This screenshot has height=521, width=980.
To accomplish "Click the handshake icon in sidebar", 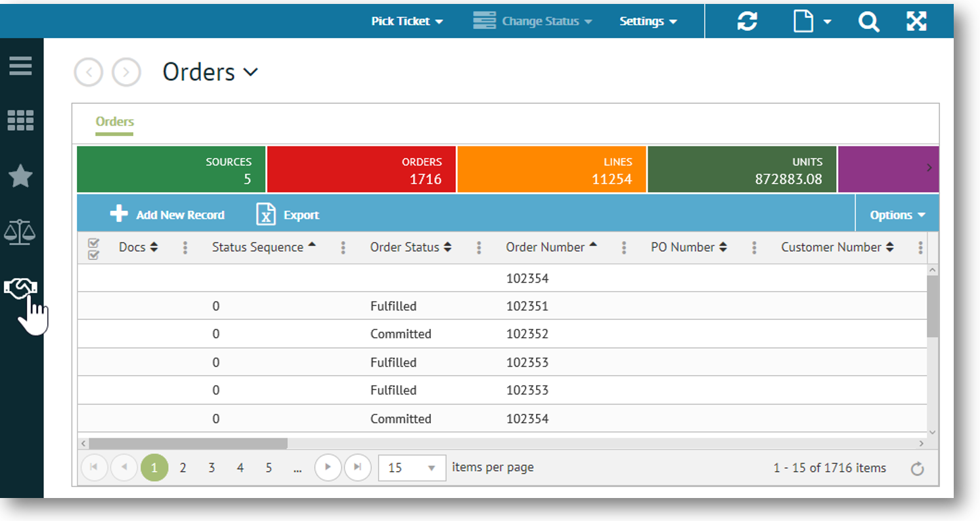I will [x=20, y=287].
